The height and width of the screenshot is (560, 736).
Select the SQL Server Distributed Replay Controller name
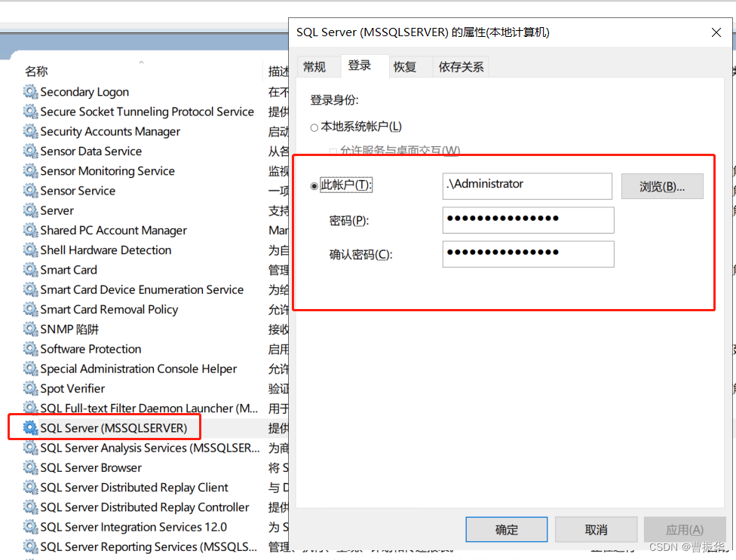(145, 507)
